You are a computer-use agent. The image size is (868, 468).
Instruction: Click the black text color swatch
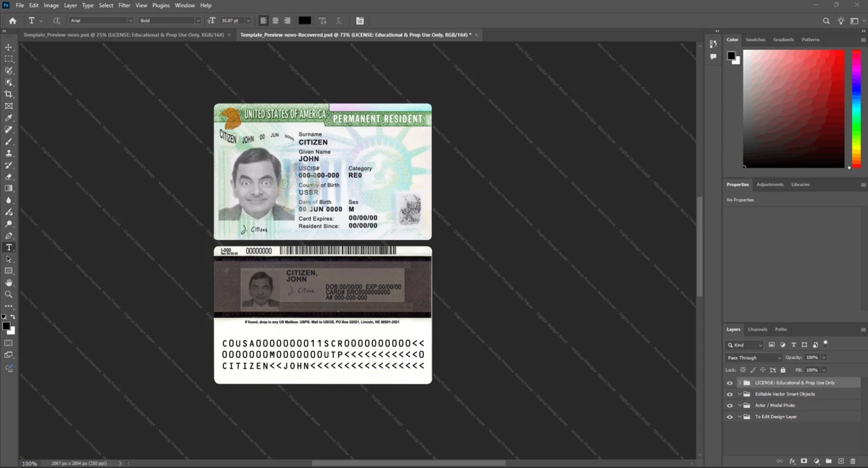(305, 21)
